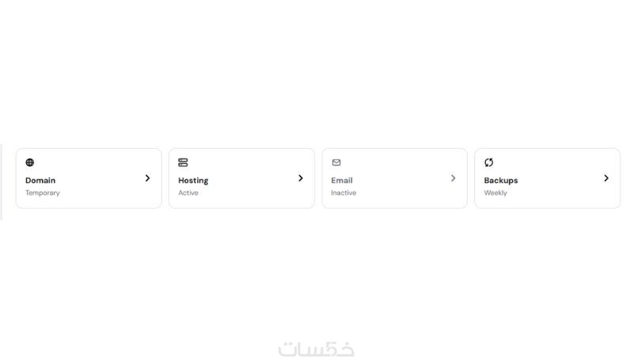Image resolution: width=633 pixels, height=364 pixels.
Task: Click the Inactive status under Email
Action: (x=343, y=193)
